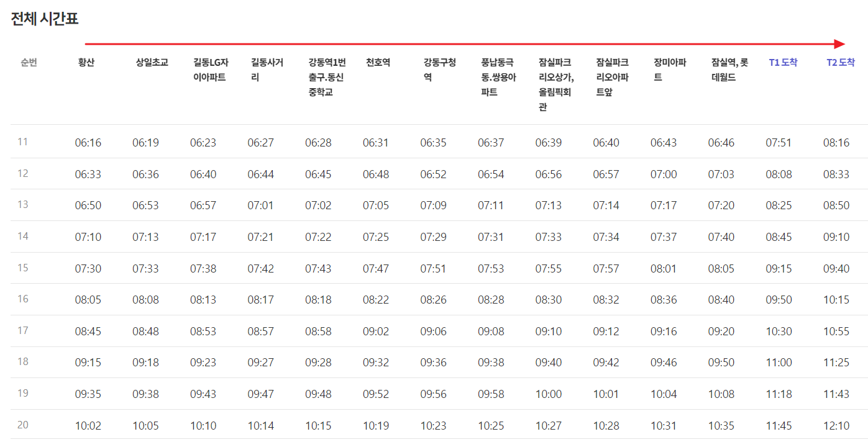Click 12:10 T2 arrival in row 20
The image size is (868, 447).
pos(836,426)
